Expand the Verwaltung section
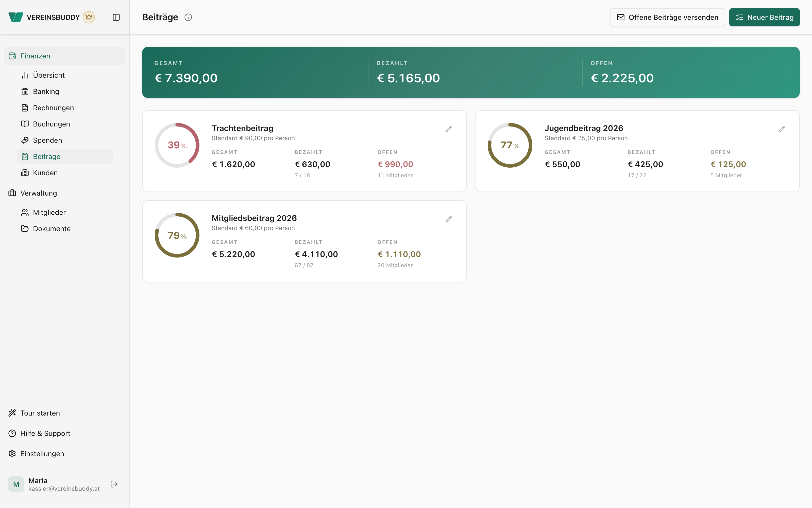The height and width of the screenshot is (508, 812). pyautogui.click(x=64, y=193)
